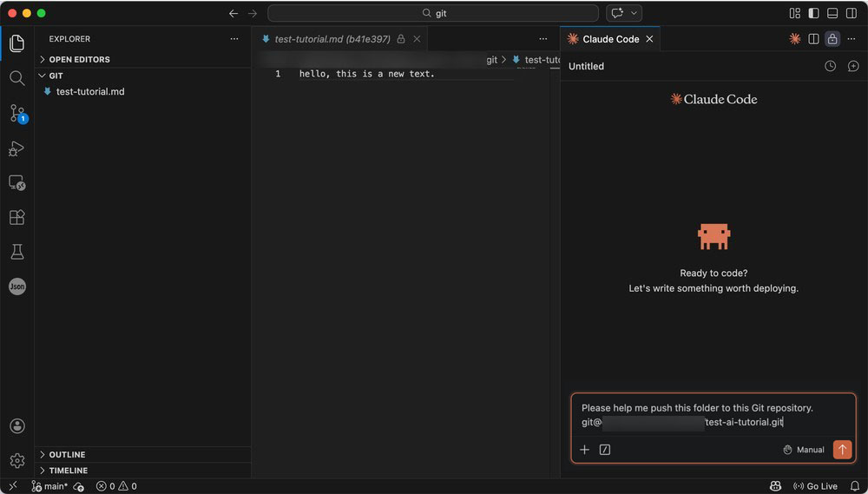
Task: Expand the Open Editors section
Action: click(x=143, y=59)
